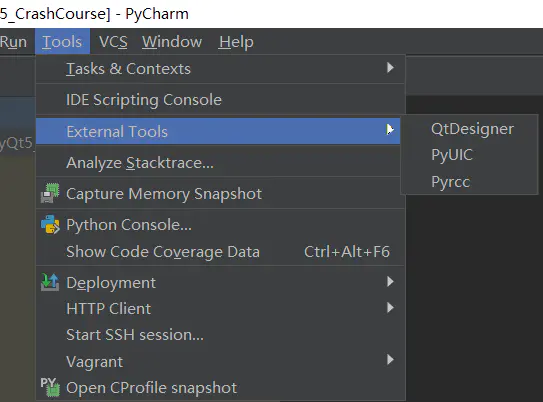Click the Python Console snake icon

pyautogui.click(x=50, y=224)
